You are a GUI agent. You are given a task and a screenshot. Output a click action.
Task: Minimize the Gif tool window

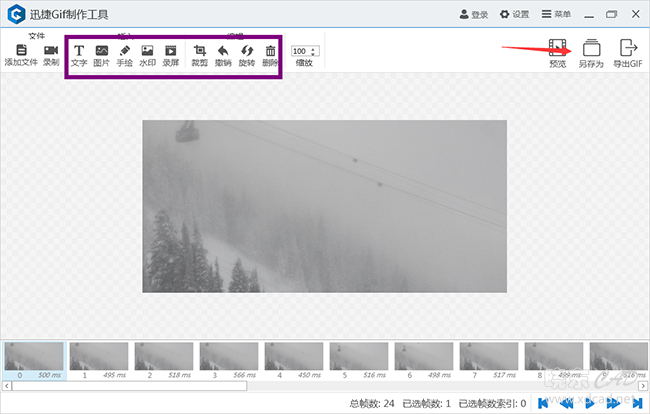click(589, 15)
